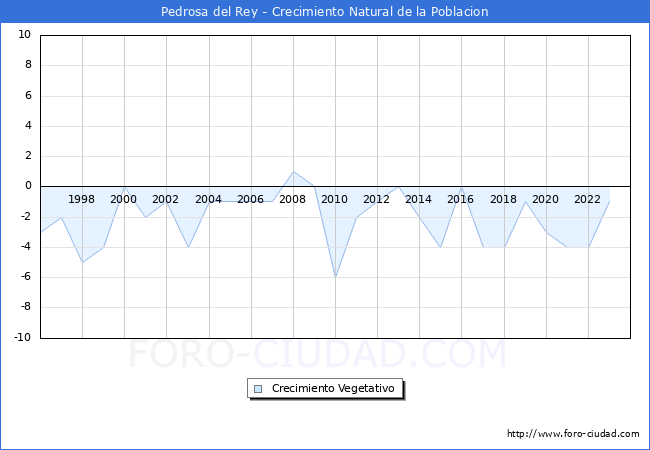Click the 2014 x-axis label
This screenshot has width=650, height=450.
[418, 199]
